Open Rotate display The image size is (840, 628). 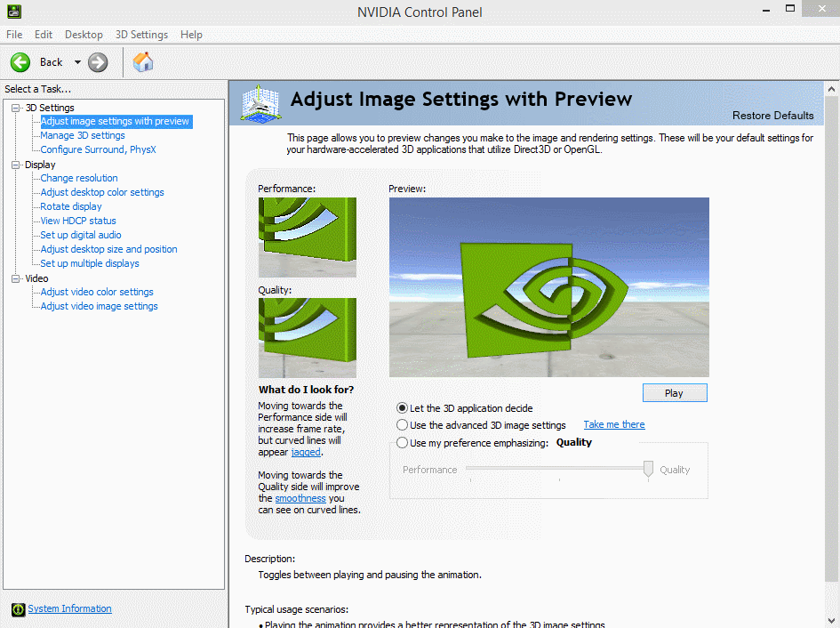click(x=71, y=206)
